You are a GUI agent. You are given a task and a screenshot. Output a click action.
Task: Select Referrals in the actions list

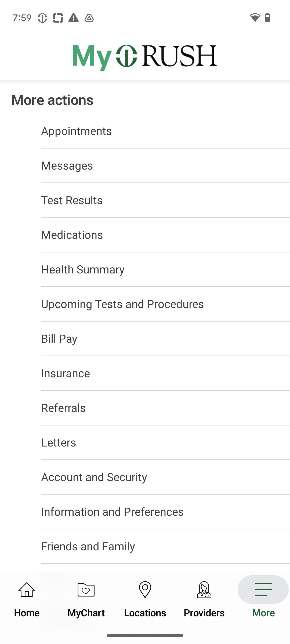[x=165, y=408]
